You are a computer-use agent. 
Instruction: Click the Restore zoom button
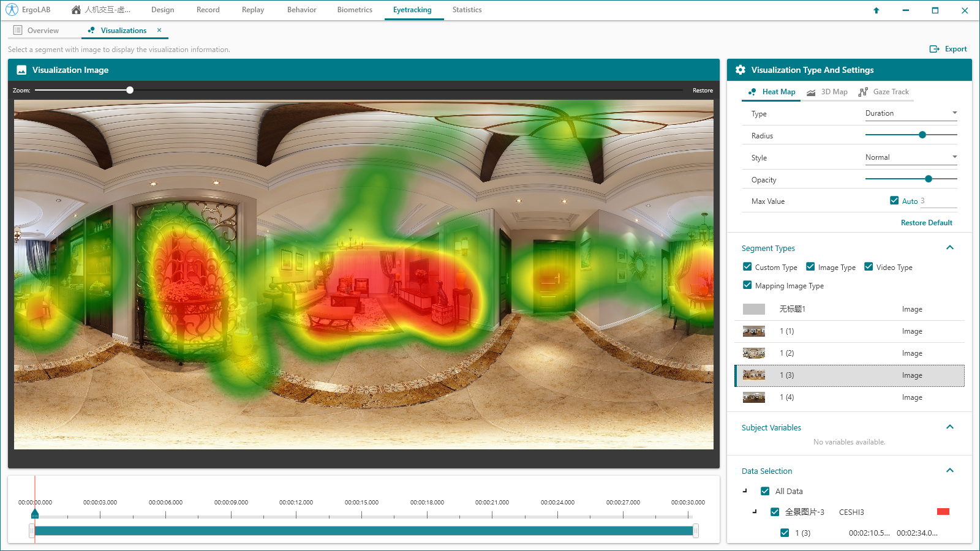[703, 91]
